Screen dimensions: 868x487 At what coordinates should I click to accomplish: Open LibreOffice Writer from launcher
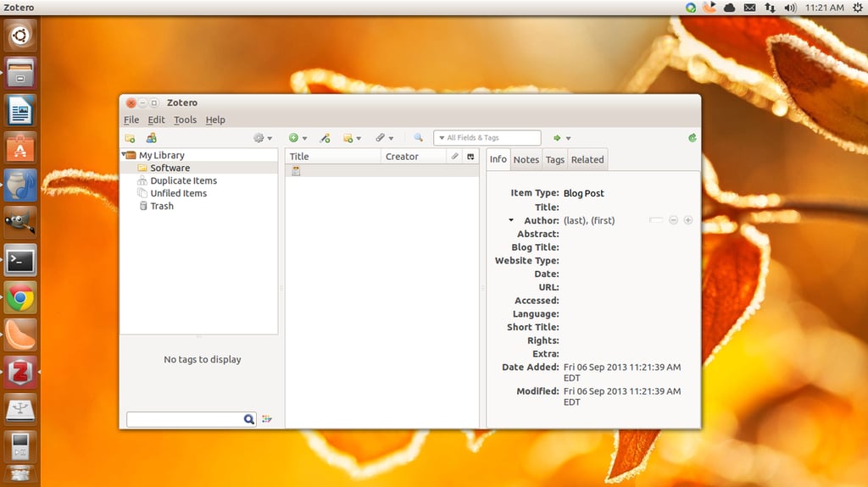click(x=20, y=110)
